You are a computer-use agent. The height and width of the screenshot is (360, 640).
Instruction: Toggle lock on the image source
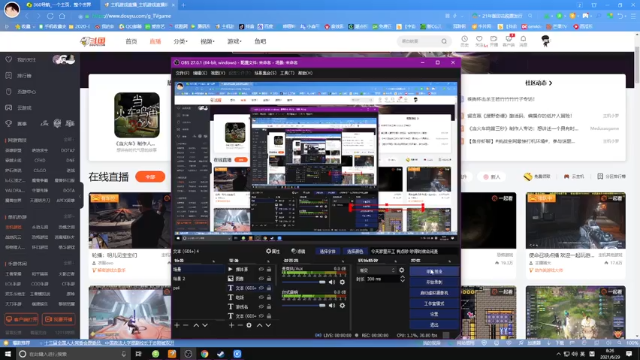pos(269,279)
